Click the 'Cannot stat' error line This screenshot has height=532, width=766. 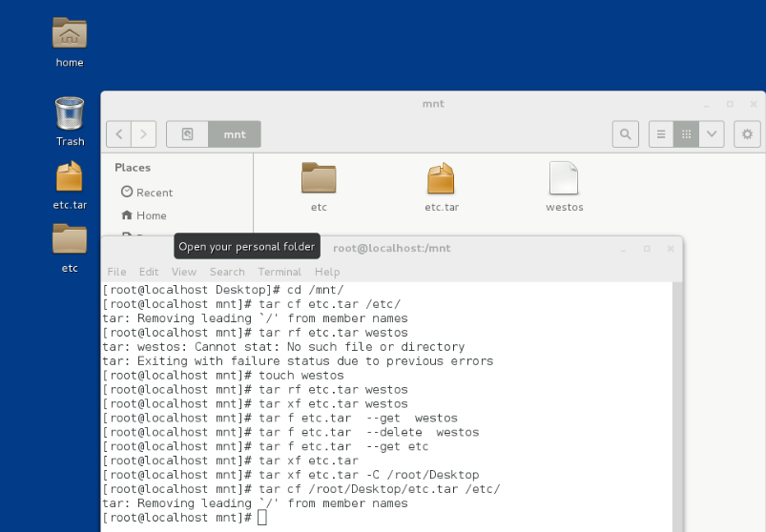pyautogui.click(x=283, y=346)
